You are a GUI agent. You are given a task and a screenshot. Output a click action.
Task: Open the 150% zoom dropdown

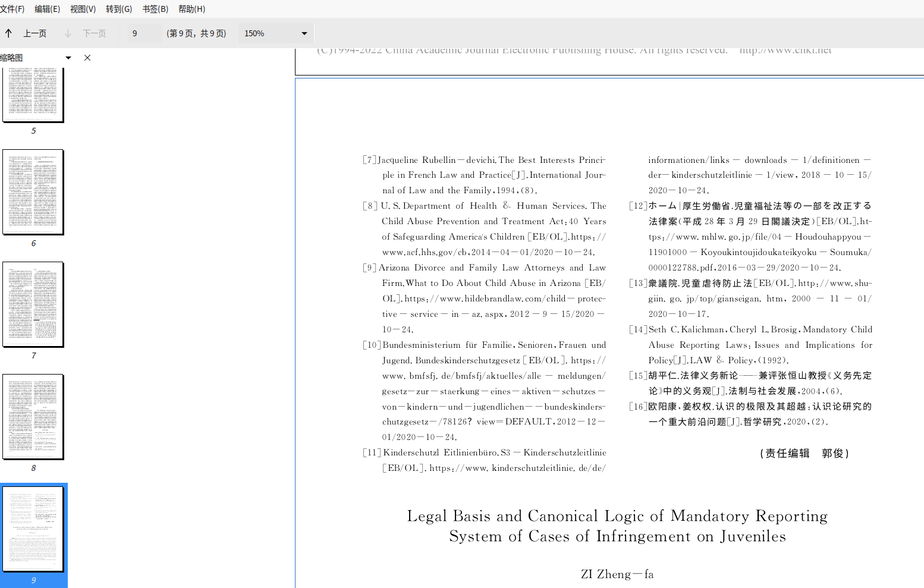(x=276, y=33)
